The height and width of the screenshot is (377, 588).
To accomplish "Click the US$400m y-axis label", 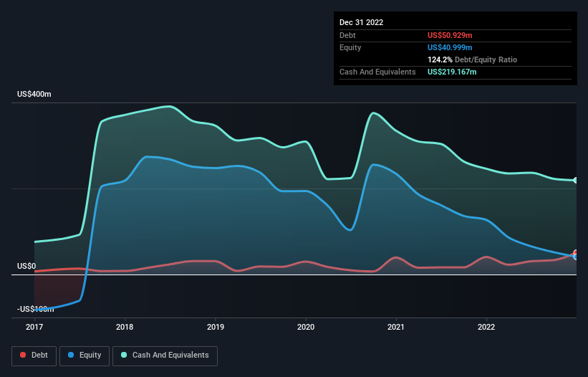I will [34, 94].
